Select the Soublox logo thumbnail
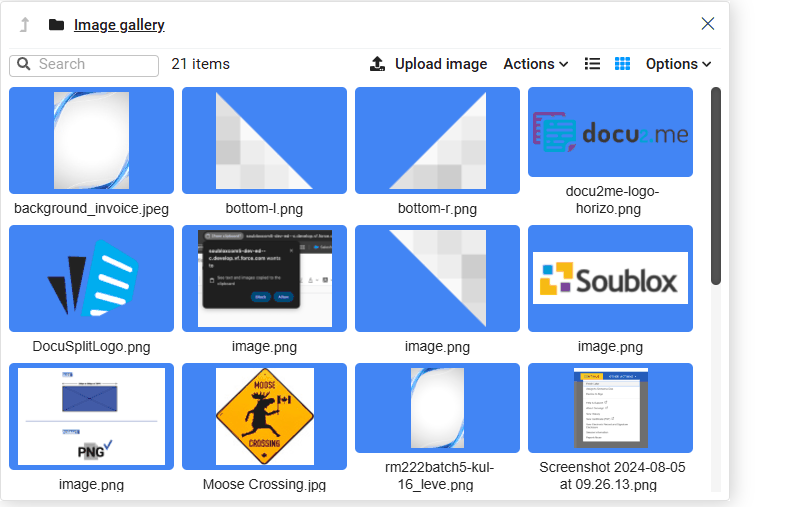Screen dimensions: 789x507 coord(610,278)
